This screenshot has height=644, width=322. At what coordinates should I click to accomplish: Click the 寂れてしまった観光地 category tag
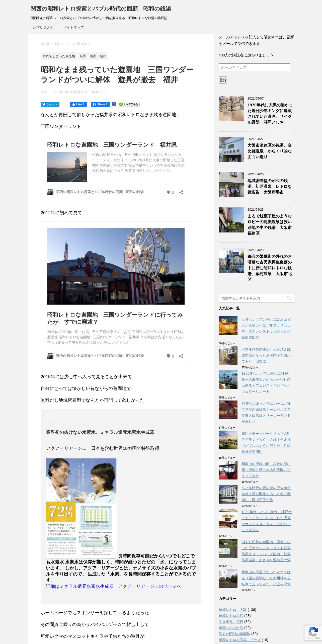click(x=59, y=56)
